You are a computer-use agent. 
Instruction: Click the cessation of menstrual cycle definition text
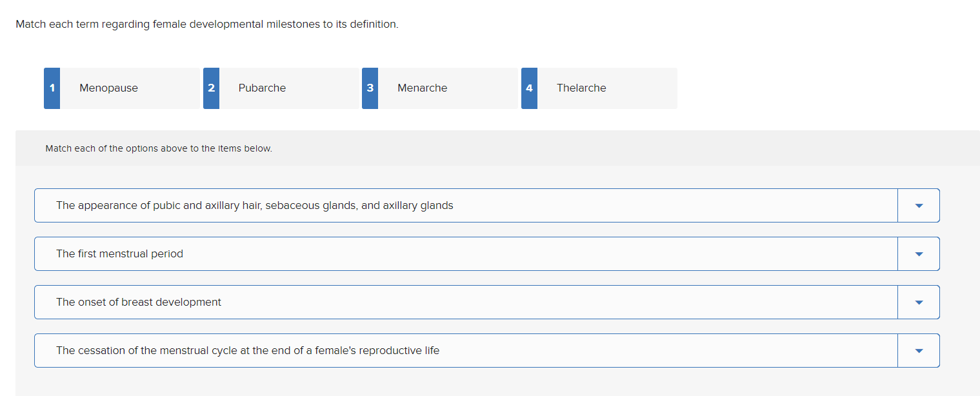click(x=248, y=351)
